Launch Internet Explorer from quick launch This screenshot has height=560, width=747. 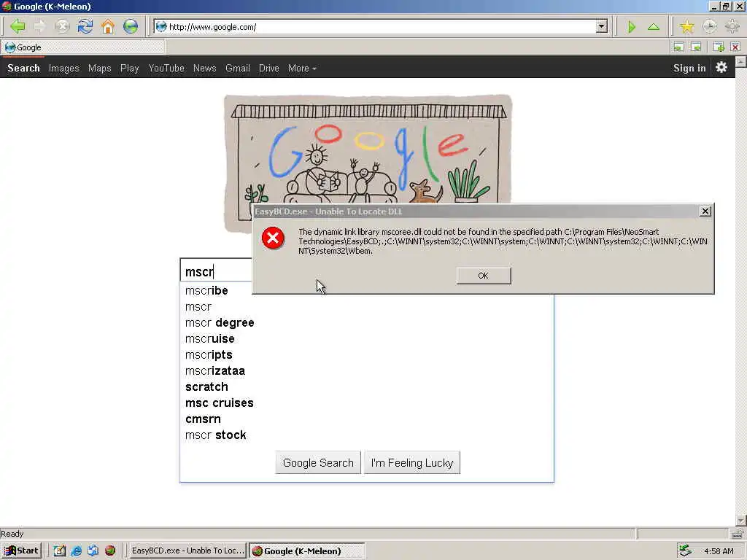click(76, 551)
